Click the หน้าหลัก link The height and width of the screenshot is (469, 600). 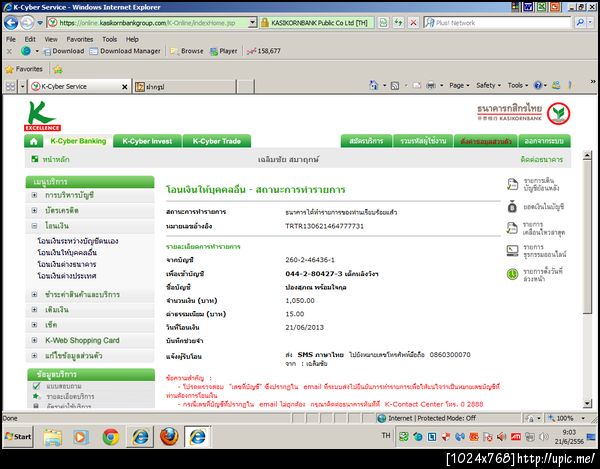56,159
